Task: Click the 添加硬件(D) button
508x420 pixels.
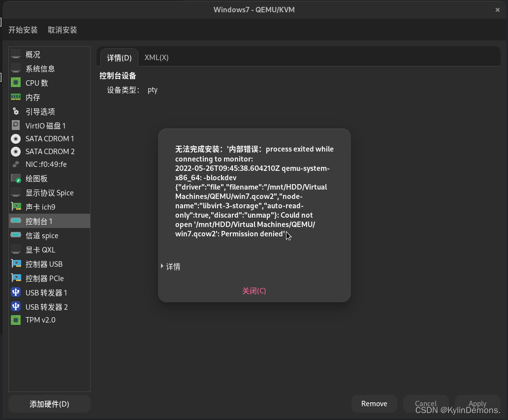Action: click(x=49, y=404)
